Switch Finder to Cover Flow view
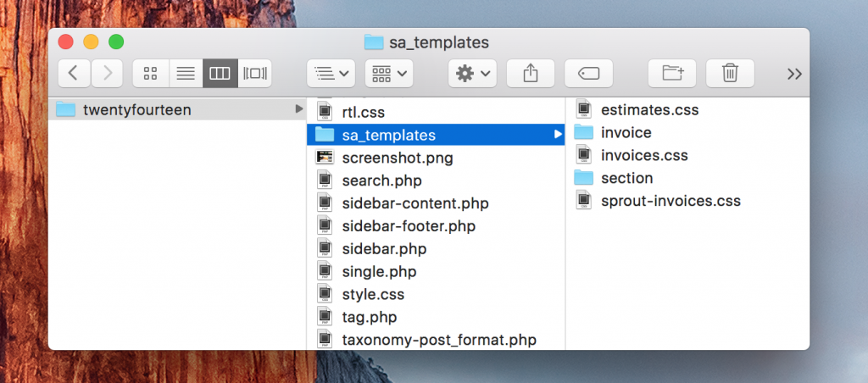This screenshot has height=383, width=868. coord(254,73)
